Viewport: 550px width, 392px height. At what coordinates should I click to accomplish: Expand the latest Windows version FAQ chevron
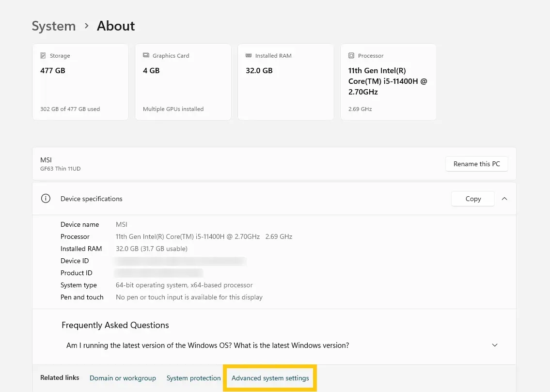pyautogui.click(x=495, y=345)
